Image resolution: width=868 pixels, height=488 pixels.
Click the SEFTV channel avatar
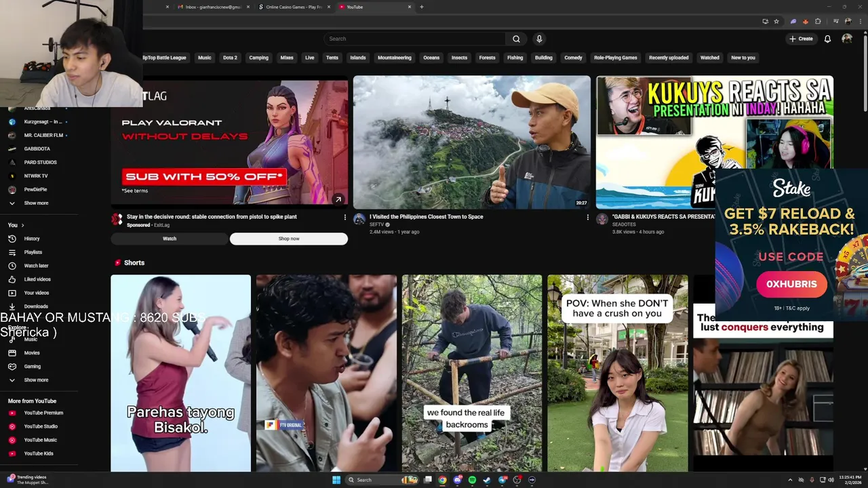click(359, 220)
